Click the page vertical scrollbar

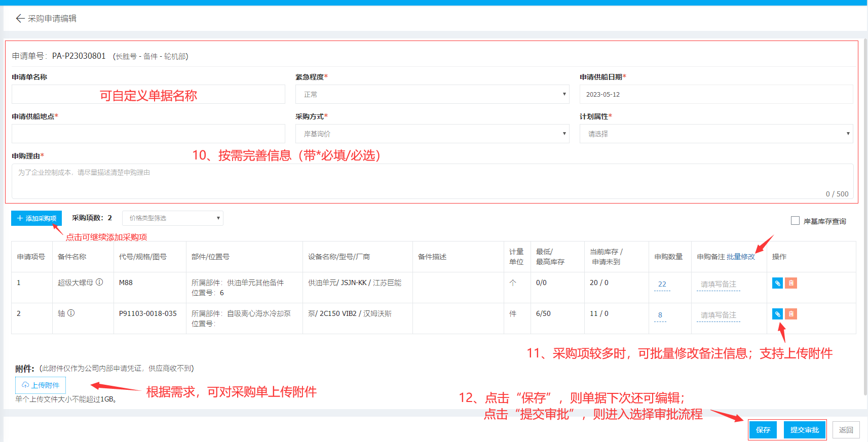[865, 218]
